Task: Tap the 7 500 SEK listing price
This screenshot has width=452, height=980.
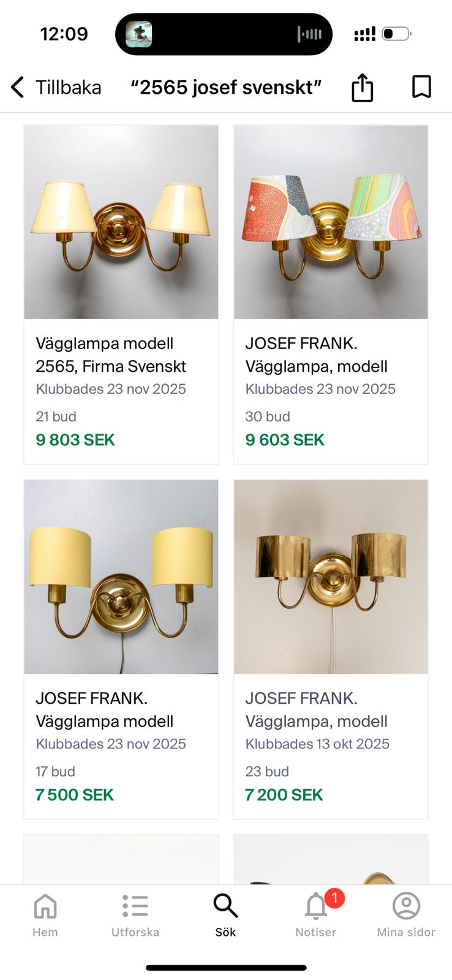Action: (x=75, y=794)
